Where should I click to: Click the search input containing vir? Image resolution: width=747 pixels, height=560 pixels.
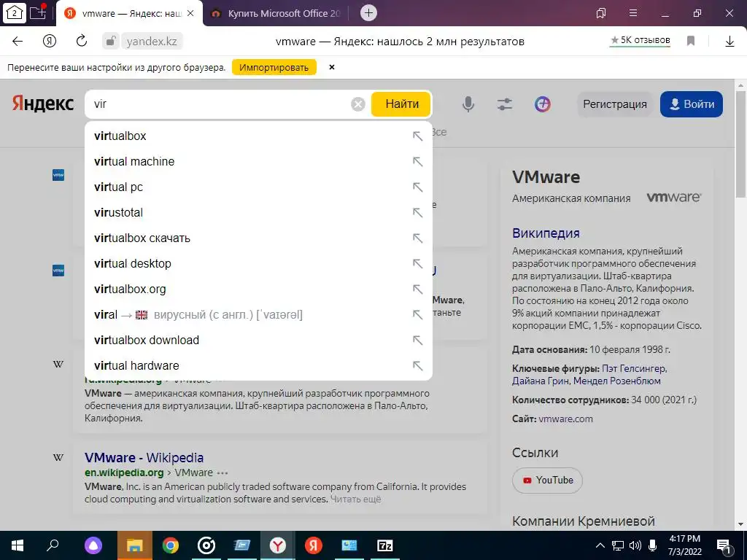[x=219, y=104]
